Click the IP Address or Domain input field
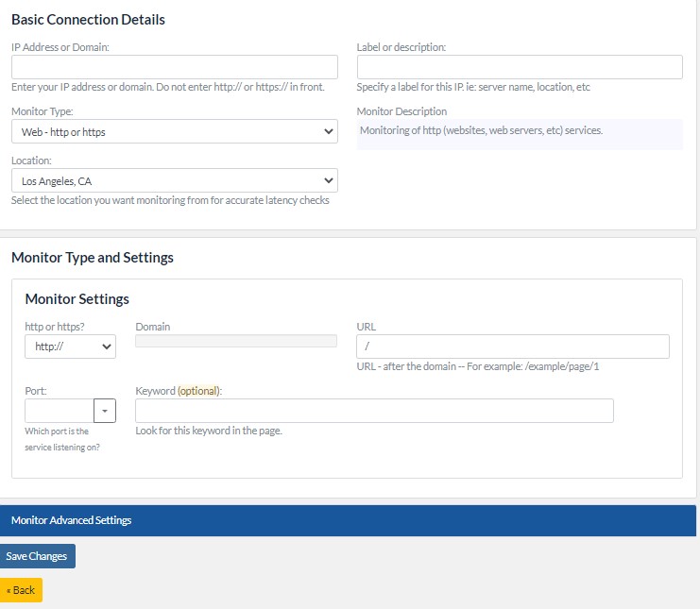 tap(174, 67)
